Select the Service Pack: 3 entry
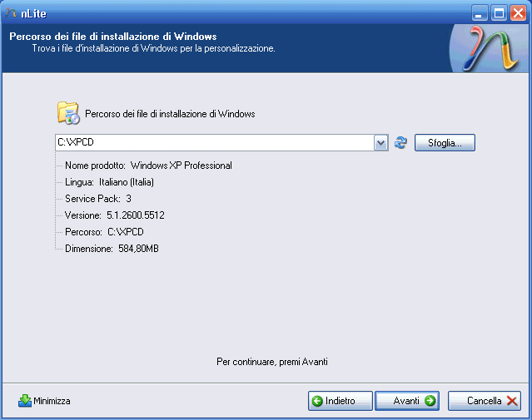 (x=98, y=199)
